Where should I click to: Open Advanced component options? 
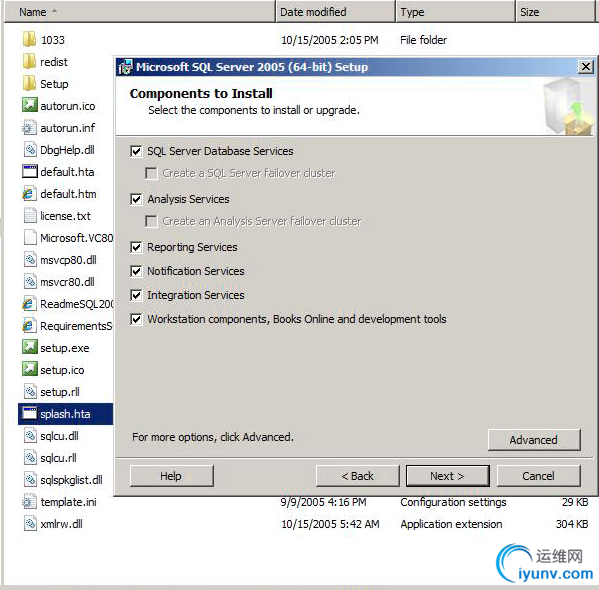(534, 440)
